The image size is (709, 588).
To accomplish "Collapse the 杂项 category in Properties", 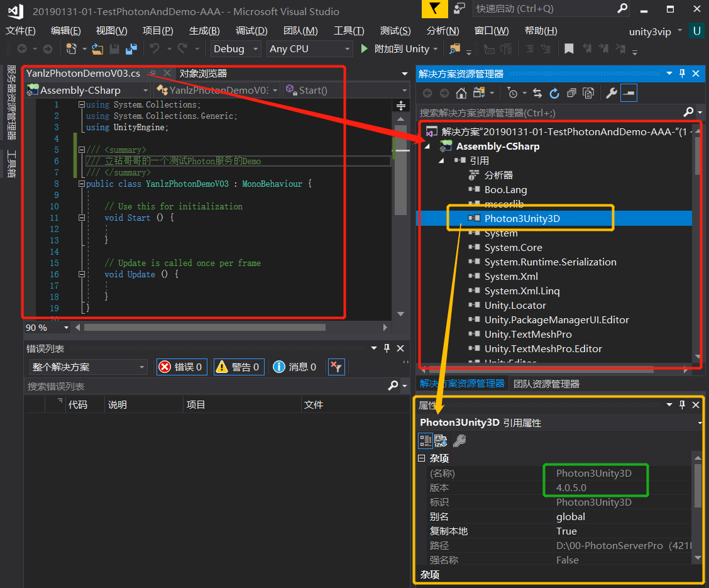I will (x=421, y=458).
